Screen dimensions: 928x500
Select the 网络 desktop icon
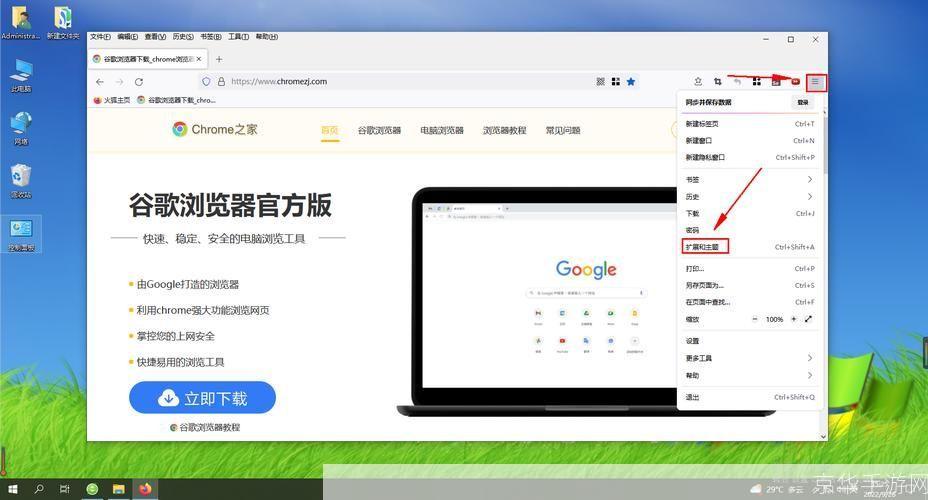(21, 128)
